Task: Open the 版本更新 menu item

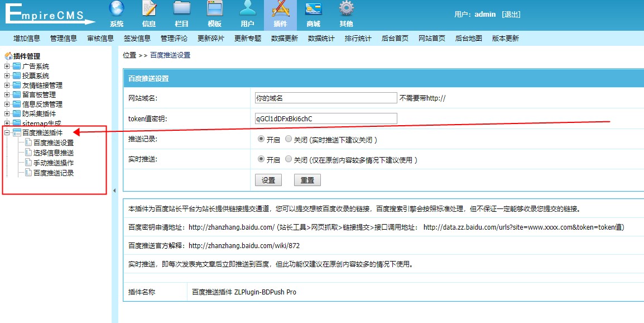Action: 506,38
